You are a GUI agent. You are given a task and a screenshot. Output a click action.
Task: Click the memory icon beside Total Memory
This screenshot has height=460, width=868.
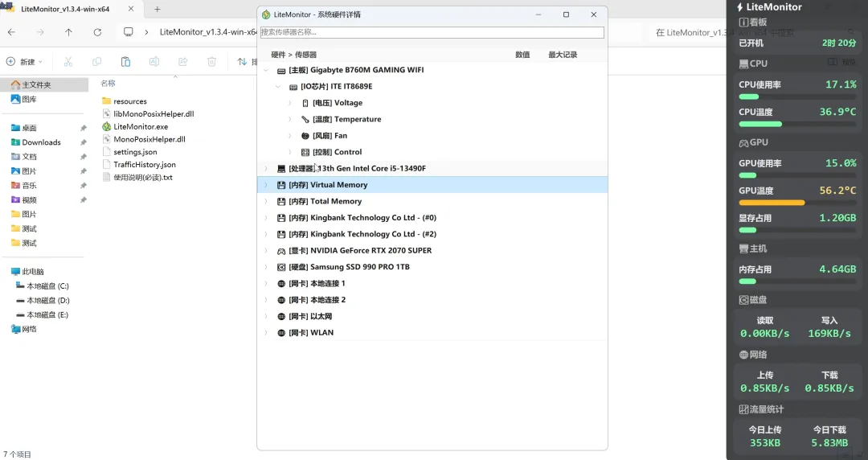click(281, 201)
